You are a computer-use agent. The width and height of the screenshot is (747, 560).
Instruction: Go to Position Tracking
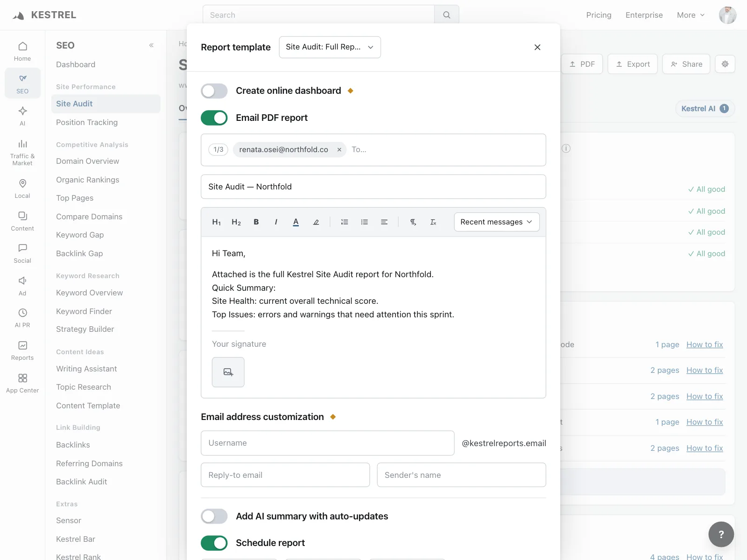[87, 122]
